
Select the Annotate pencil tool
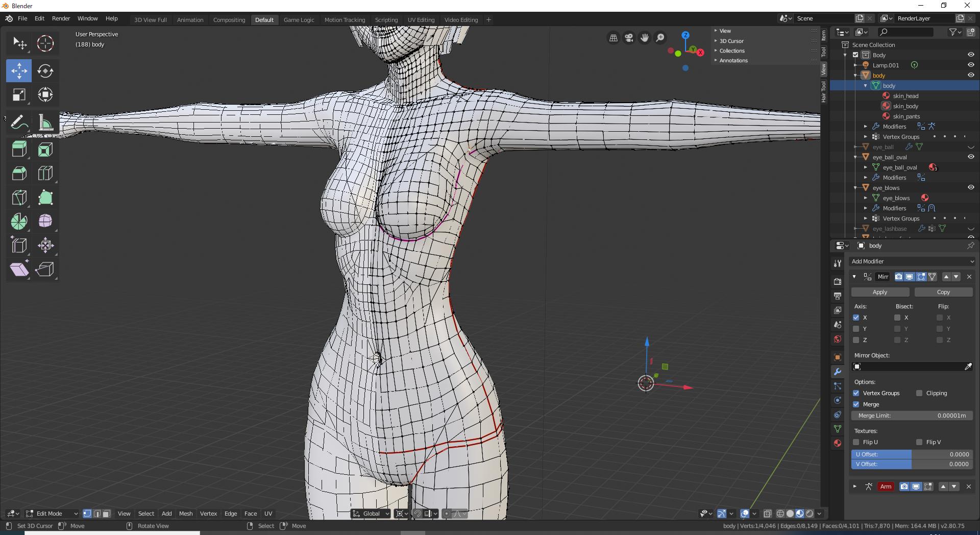tap(19, 123)
